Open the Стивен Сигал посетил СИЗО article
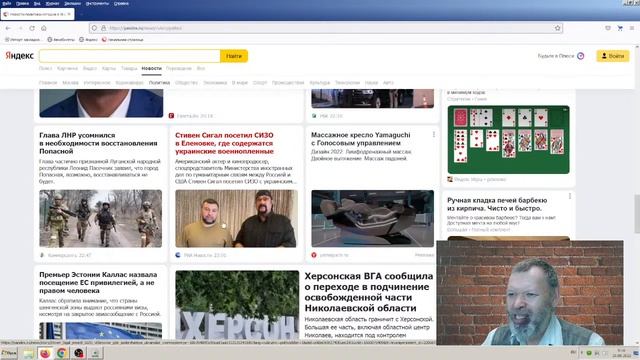This screenshot has width=640, height=360. (x=224, y=143)
